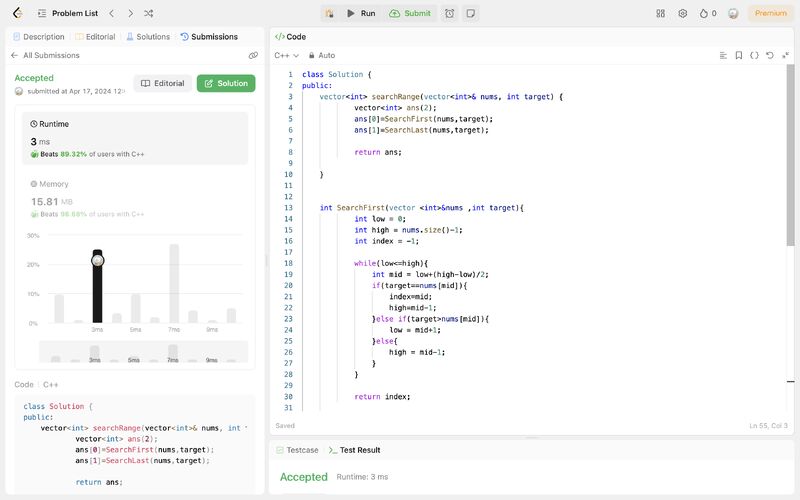Switch to the Description tab
This screenshot has width=800, height=500.
click(39, 37)
